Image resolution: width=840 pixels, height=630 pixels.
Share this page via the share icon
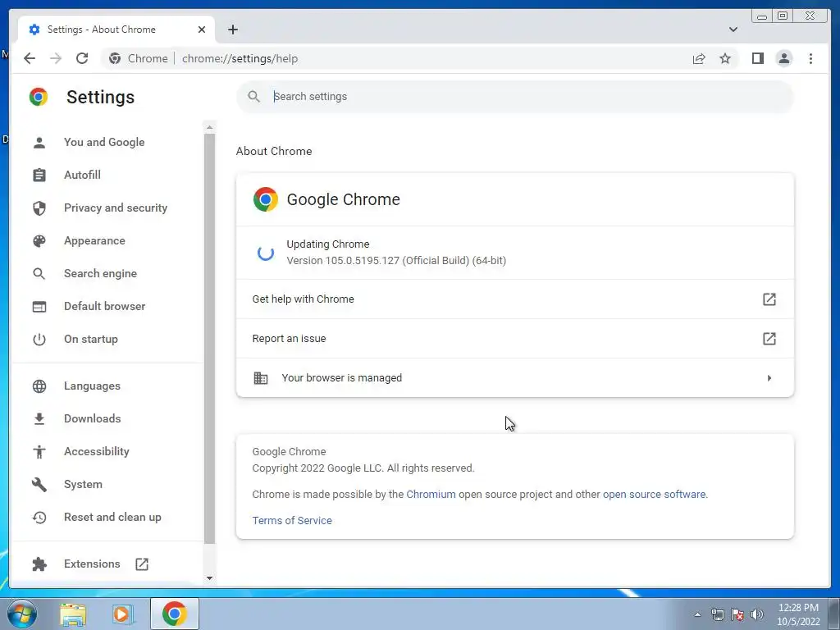tap(699, 58)
